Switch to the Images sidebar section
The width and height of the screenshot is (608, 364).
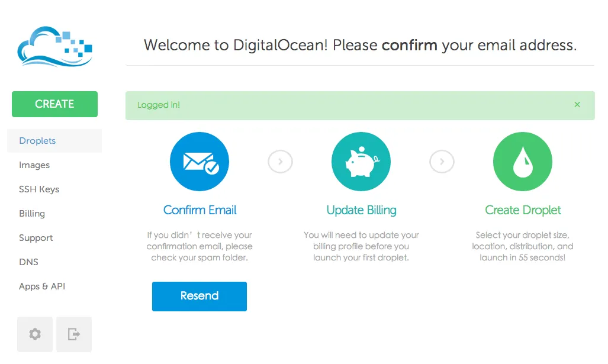pos(34,165)
